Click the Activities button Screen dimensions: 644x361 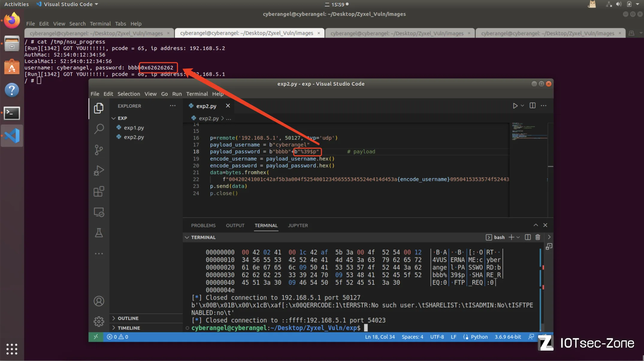(16, 4)
